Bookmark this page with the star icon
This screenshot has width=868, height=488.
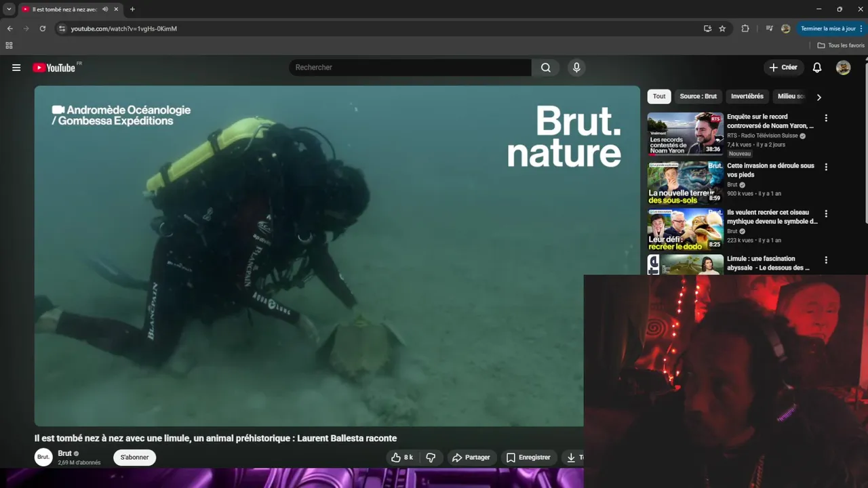click(x=722, y=28)
